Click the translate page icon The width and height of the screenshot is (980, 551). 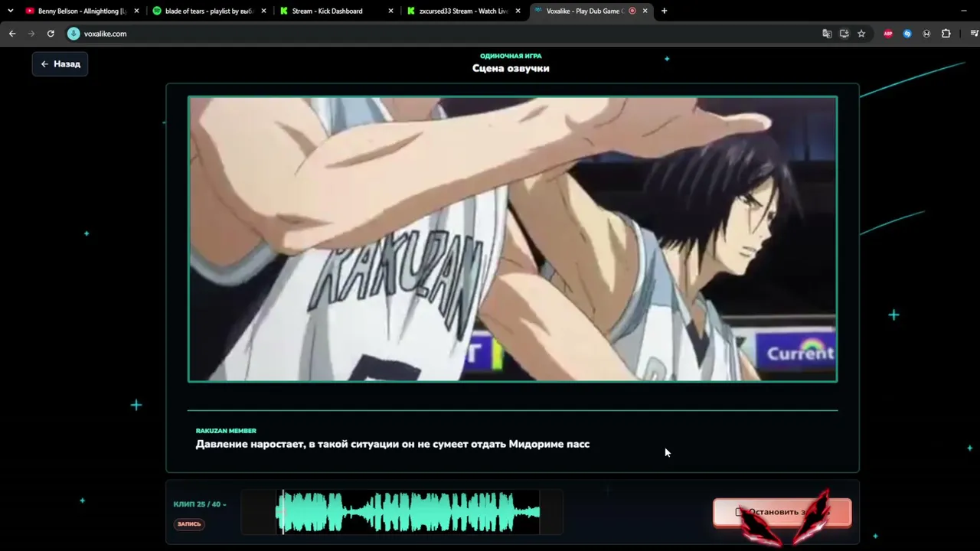tap(827, 34)
